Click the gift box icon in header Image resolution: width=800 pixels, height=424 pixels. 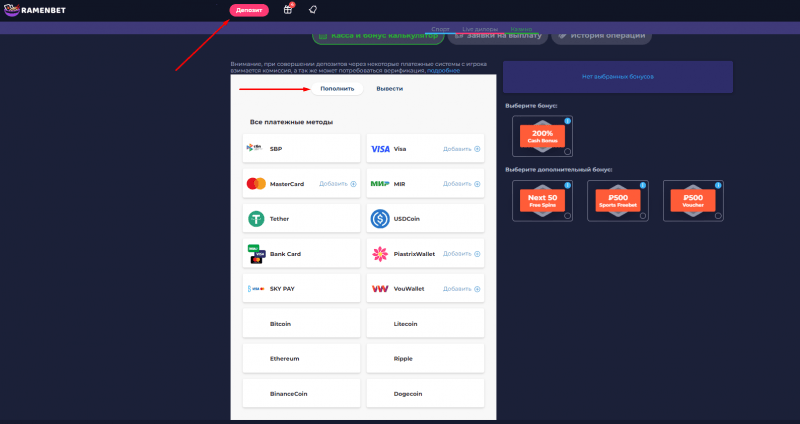coord(288,10)
